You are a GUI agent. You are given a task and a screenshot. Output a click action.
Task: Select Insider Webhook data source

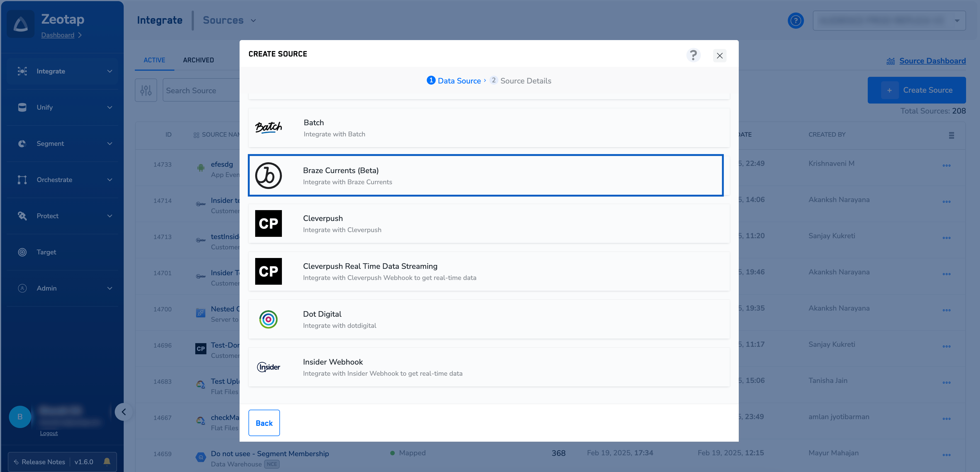click(489, 367)
